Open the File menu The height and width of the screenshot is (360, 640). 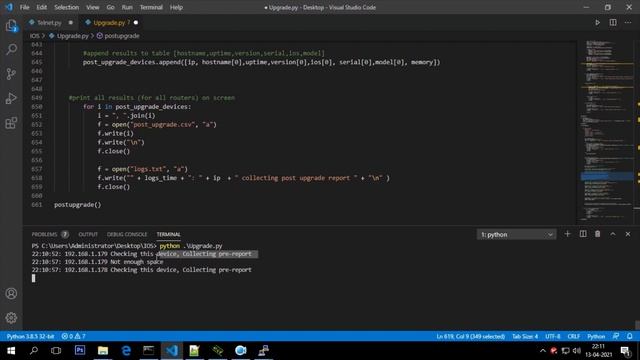pos(24,7)
